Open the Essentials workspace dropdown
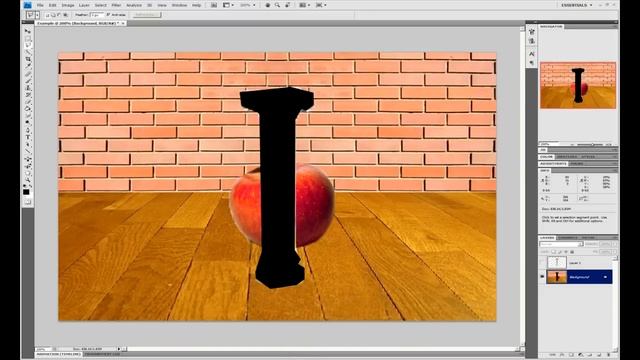Image resolution: width=640 pixels, height=360 pixels. 577,5
